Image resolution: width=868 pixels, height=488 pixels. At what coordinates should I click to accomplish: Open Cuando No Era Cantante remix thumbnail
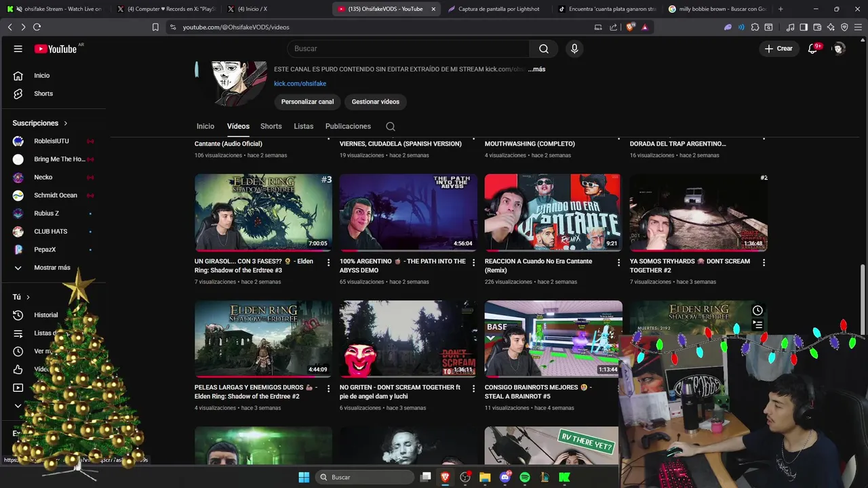pos(553,213)
